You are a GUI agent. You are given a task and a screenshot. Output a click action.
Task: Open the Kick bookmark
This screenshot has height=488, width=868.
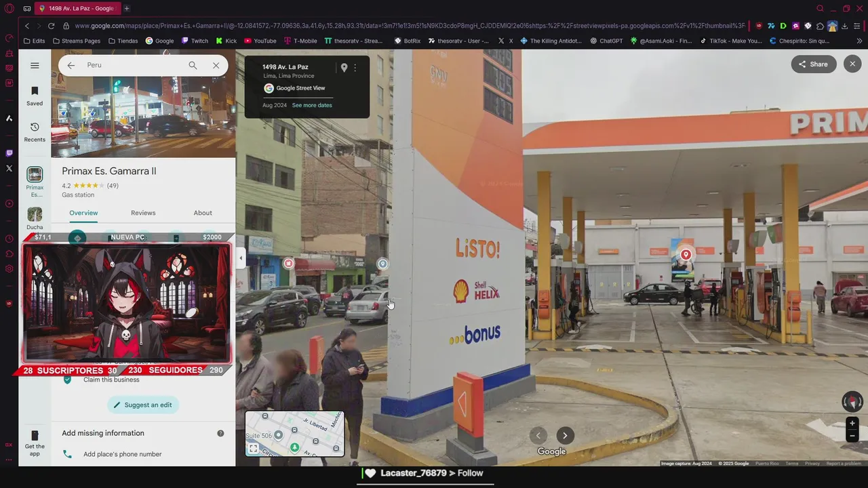click(x=226, y=41)
